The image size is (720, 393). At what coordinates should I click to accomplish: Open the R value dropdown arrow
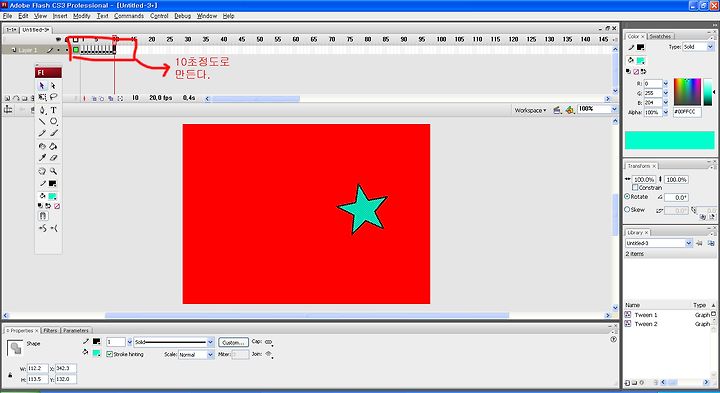pyautogui.click(x=665, y=84)
